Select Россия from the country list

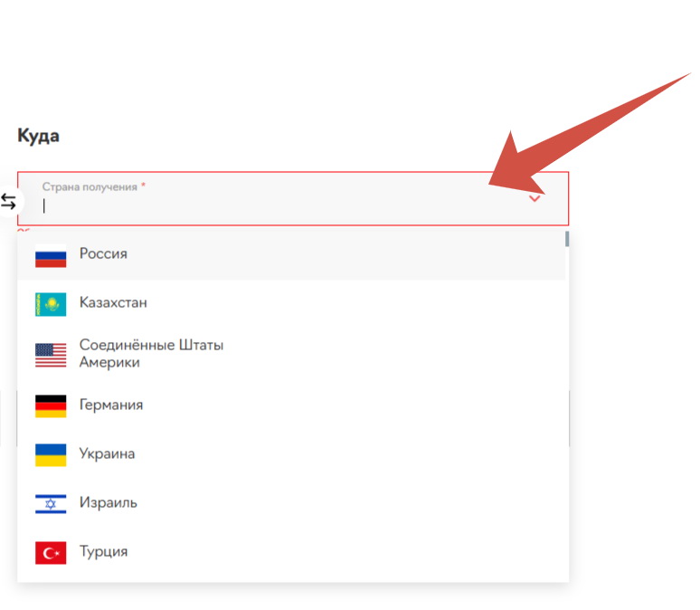103,254
